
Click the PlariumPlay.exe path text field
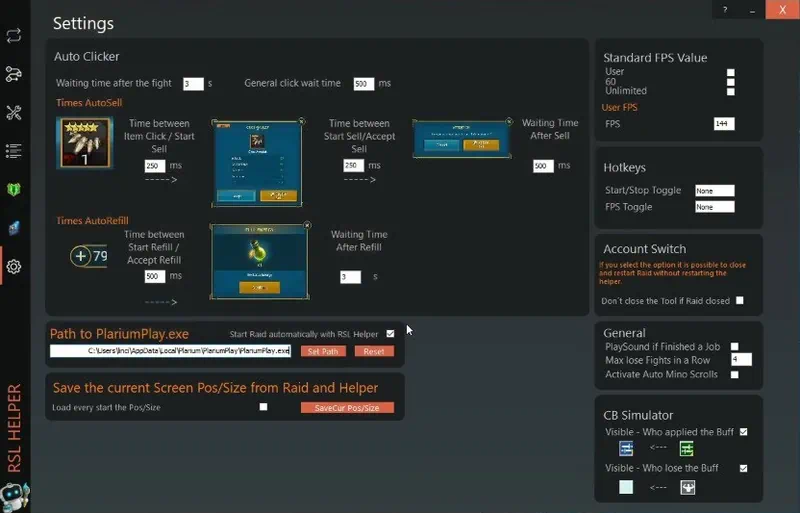(170, 351)
